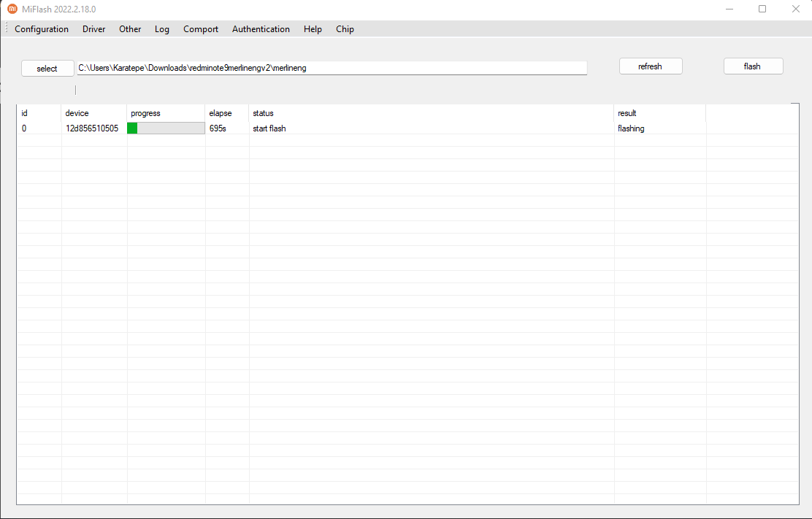This screenshot has height=519, width=812.
Task: Click the MiFlash app icon in title bar
Action: click(x=12, y=9)
